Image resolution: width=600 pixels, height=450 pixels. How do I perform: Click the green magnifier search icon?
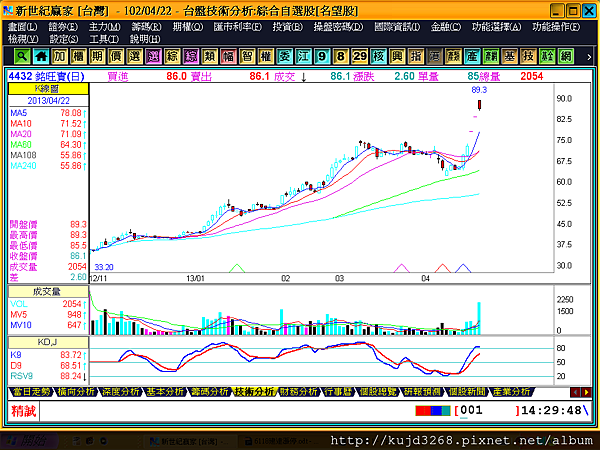pos(22,57)
